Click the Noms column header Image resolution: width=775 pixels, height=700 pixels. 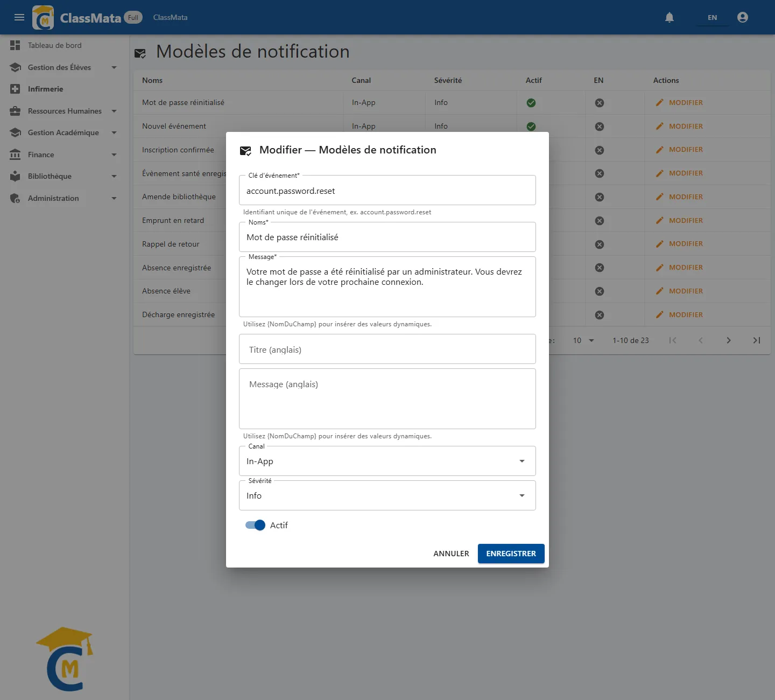pyautogui.click(x=152, y=80)
